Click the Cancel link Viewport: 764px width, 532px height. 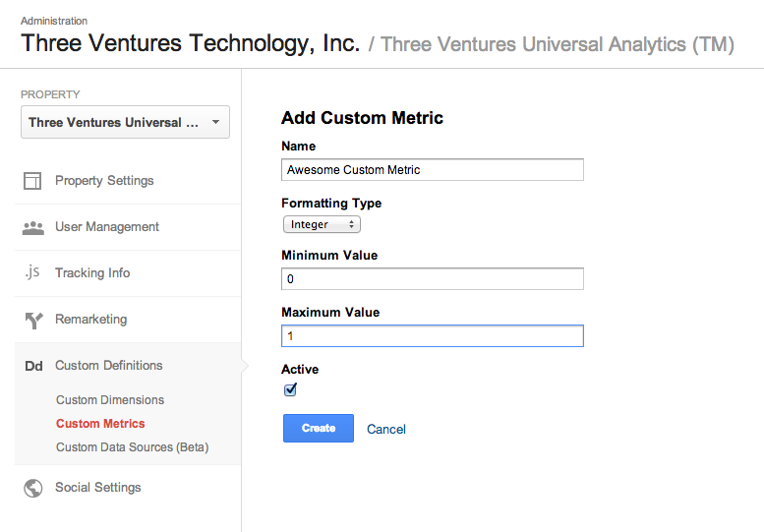pos(386,429)
